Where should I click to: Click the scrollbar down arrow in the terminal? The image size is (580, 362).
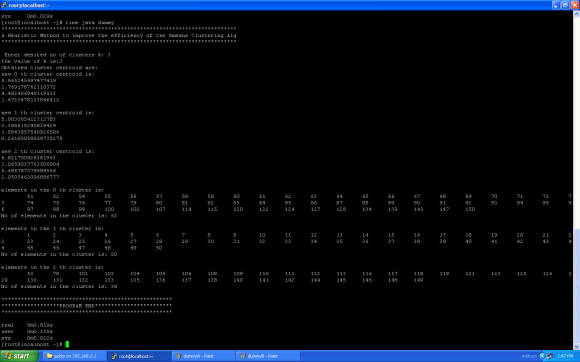click(576, 346)
